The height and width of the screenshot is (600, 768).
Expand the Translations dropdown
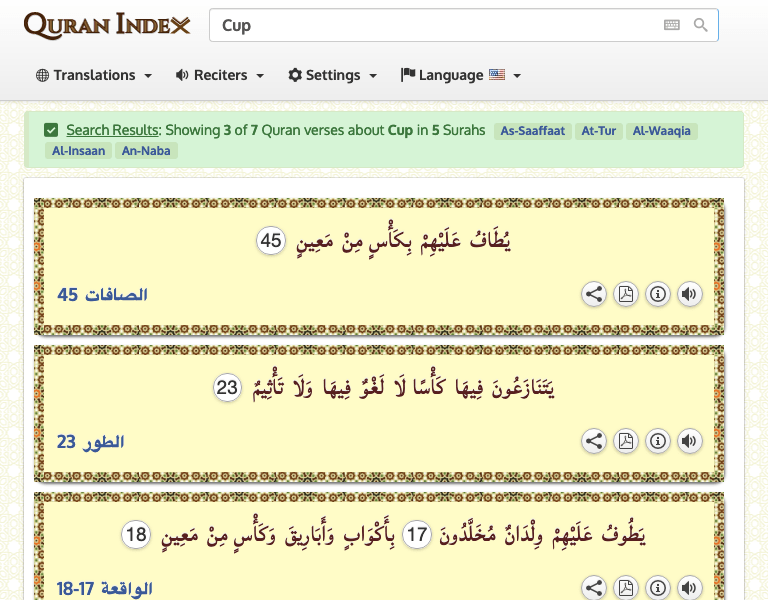pos(94,75)
